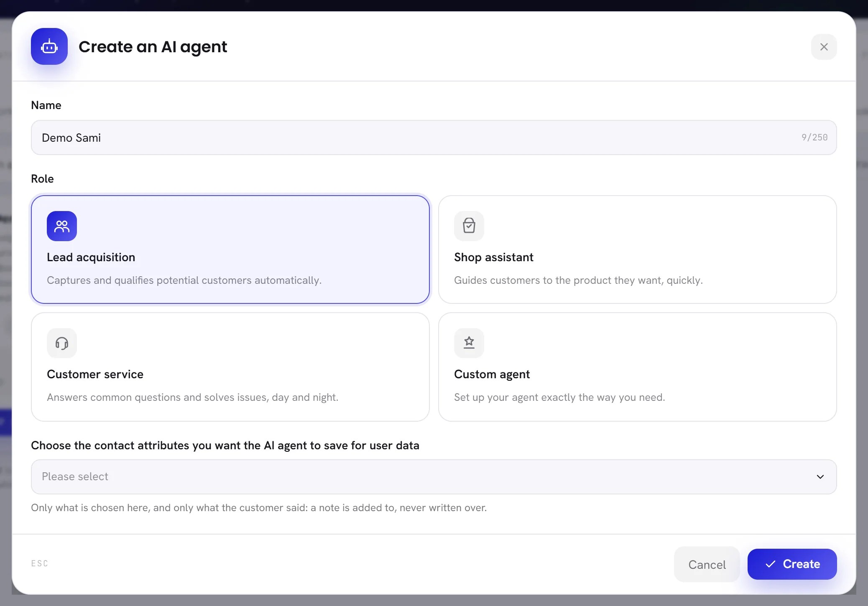Click the Cancel button

pyautogui.click(x=707, y=564)
